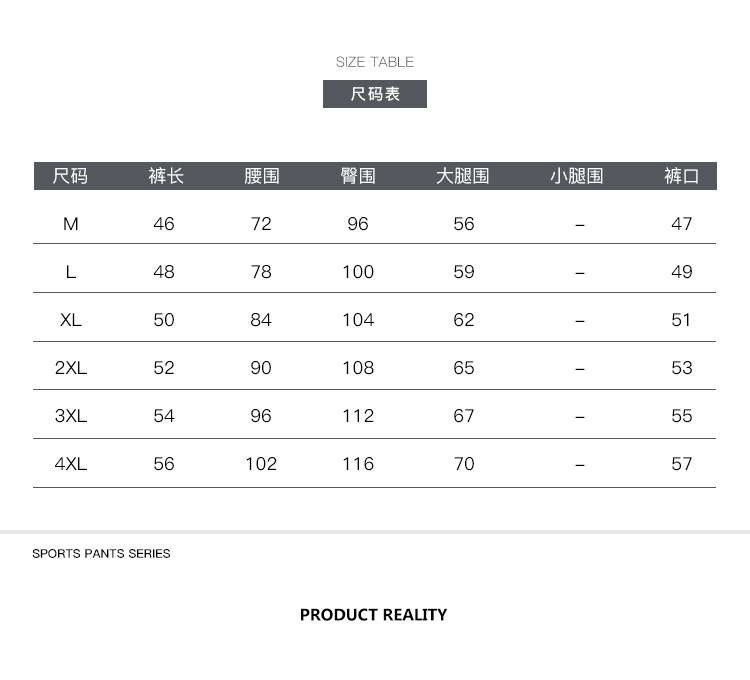This screenshot has height=680, width=750.
Task: Click the PRODUCT REALITY heading
Action: (x=373, y=614)
